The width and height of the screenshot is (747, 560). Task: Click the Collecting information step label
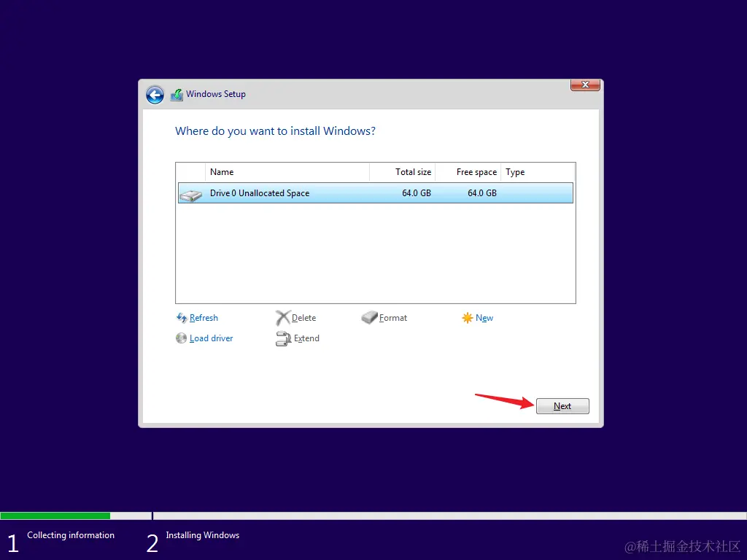71,535
